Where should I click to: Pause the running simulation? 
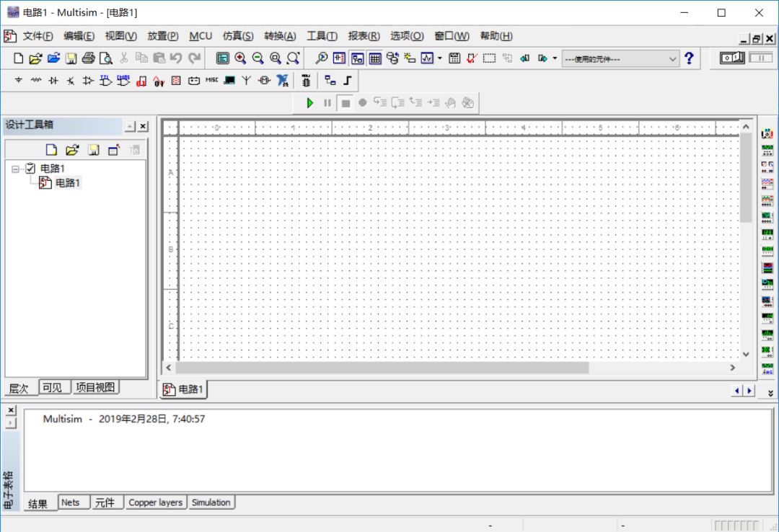coord(327,103)
